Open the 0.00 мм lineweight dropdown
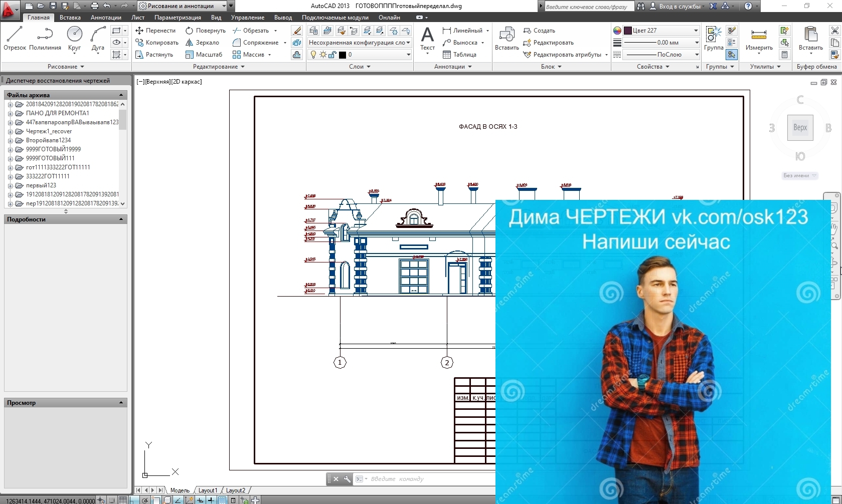Viewport: 842px width, 504px height. tap(661, 43)
